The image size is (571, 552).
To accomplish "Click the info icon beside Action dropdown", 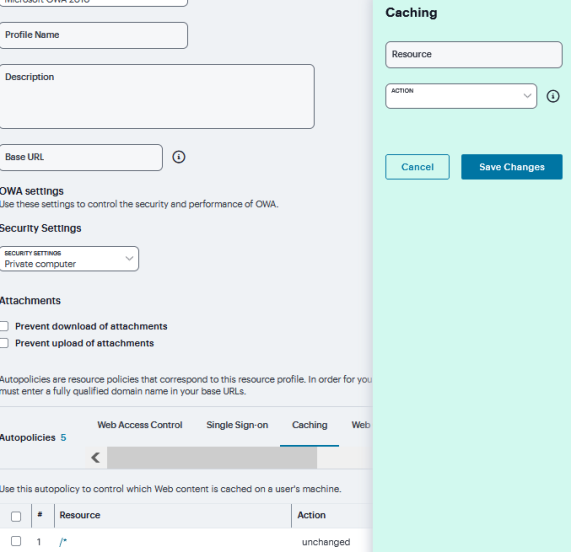I will (x=553, y=96).
